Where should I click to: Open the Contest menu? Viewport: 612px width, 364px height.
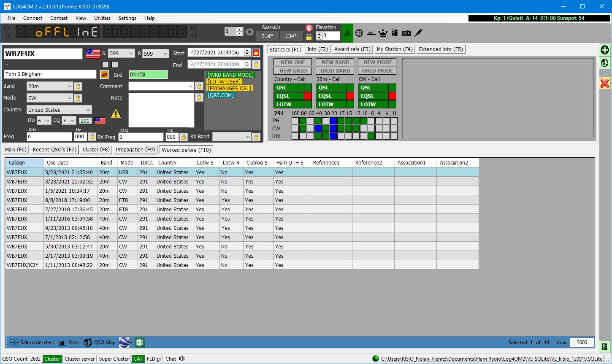(59, 18)
